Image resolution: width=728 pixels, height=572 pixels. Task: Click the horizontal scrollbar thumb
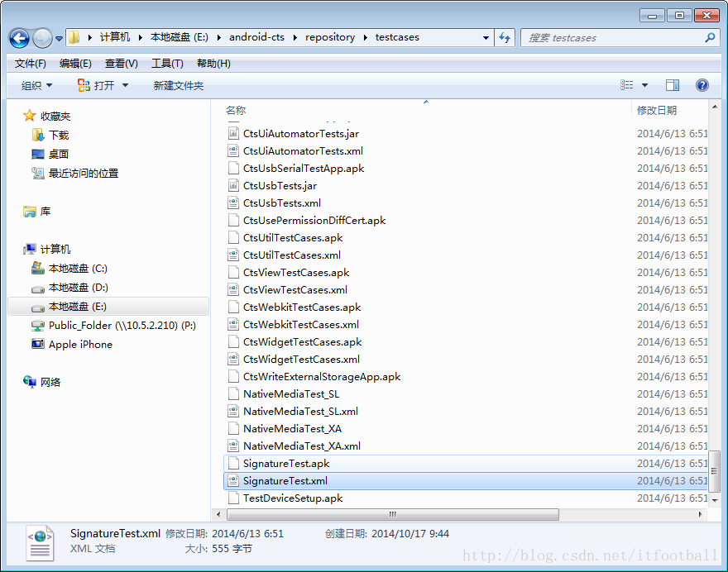click(x=393, y=514)
